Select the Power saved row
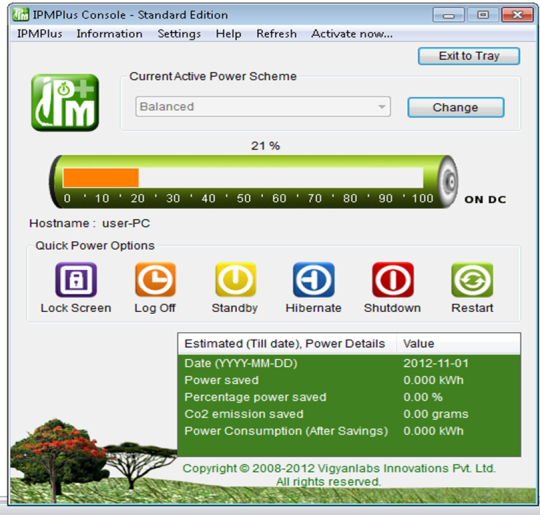 click(349, 380)
